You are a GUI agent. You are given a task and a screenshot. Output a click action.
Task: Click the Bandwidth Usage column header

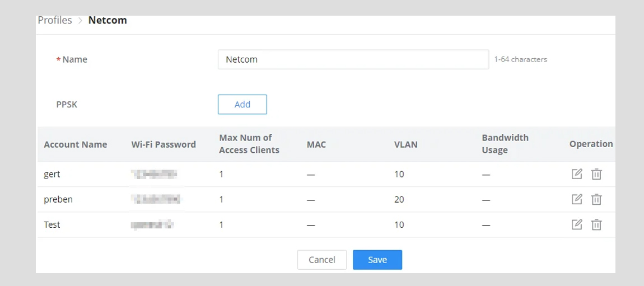[505, 144]
